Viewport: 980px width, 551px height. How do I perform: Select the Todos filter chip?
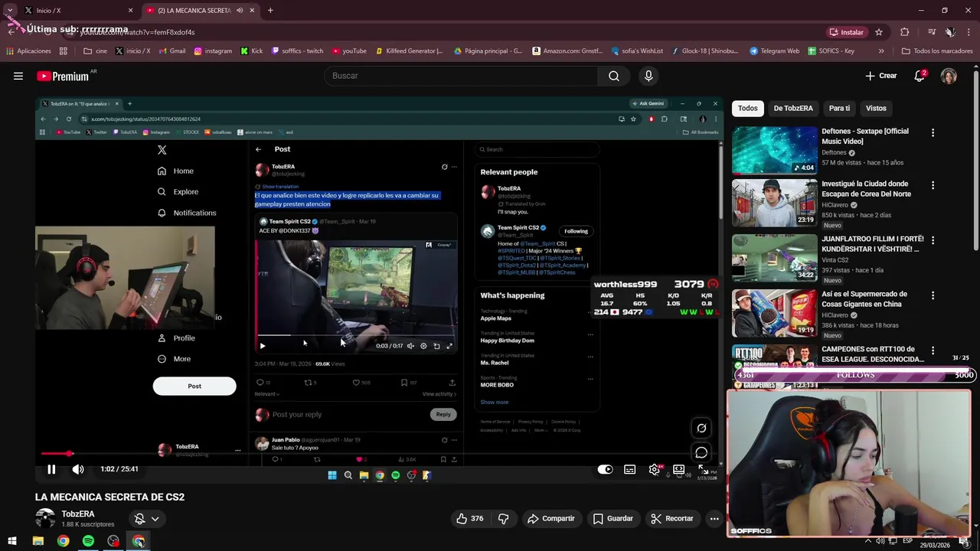point(747,108)
